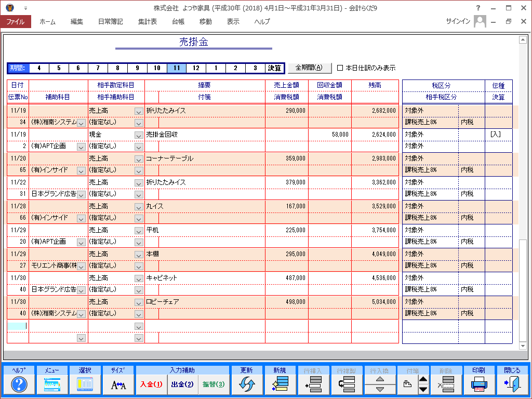
Task: Select period month 7
Action: (98, 68)
